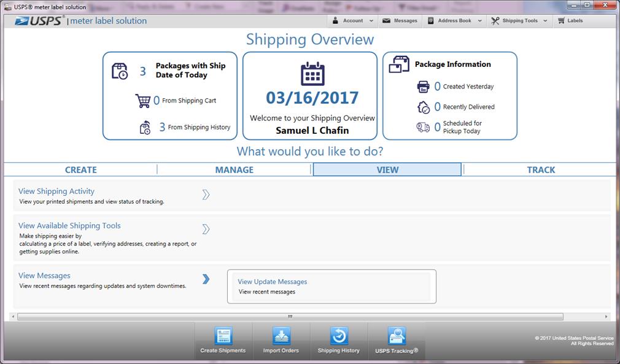Click the scrollbar left arrow
Screen dimensions: 620x364
point(14,317)
